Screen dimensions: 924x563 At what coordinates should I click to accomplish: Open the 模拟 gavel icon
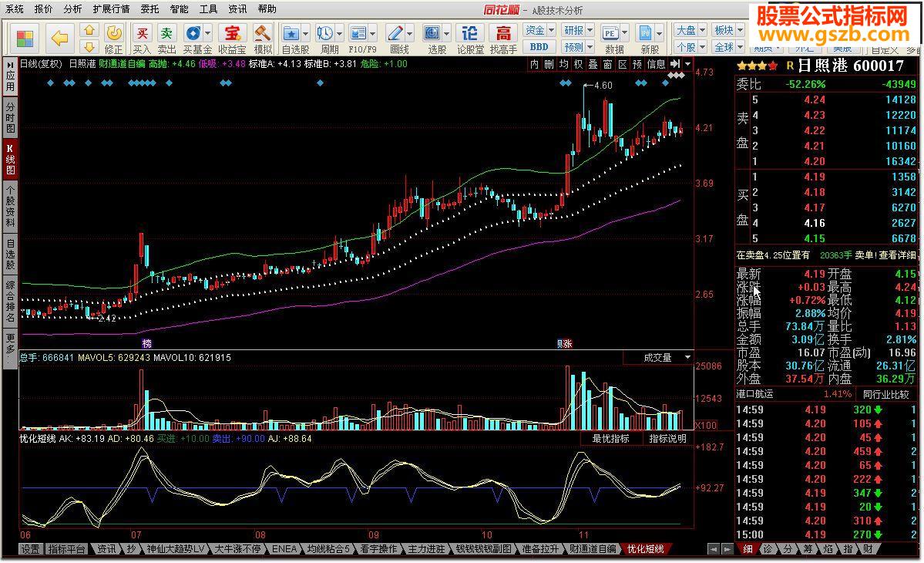pos(263,39)
